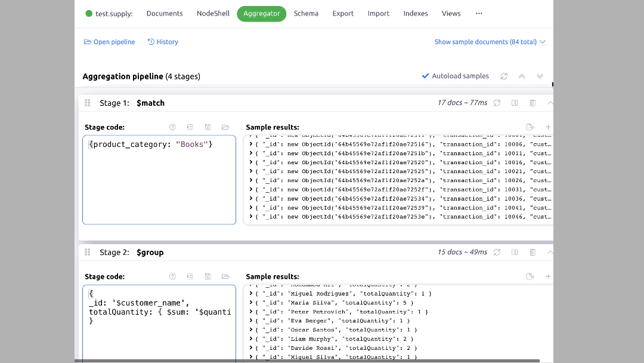Open a saved snippet via Stage 1 folder icon

(x=226, y=127)
